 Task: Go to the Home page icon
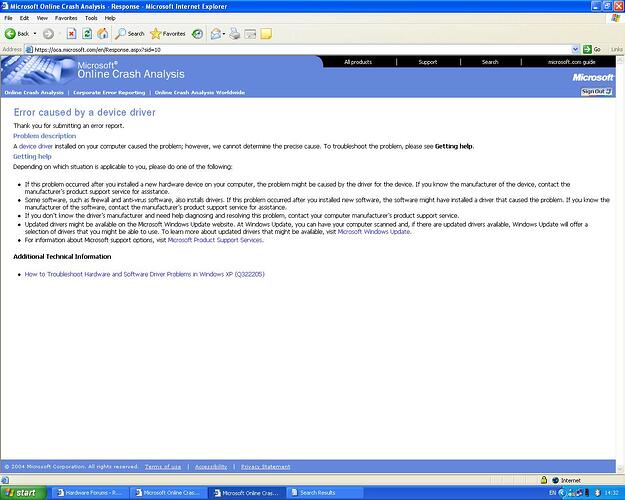(x=102, y=34)
